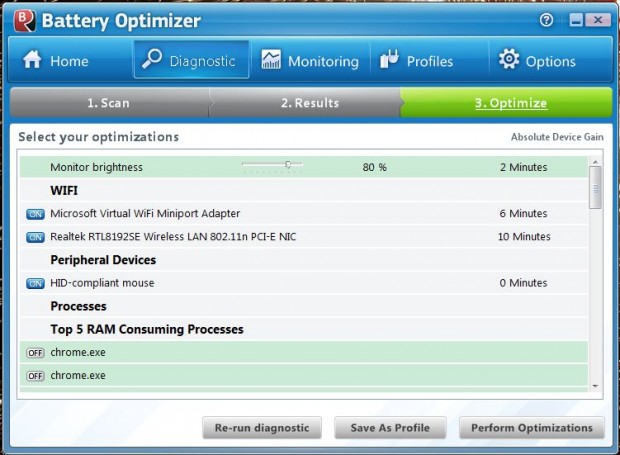620x455 pixels.
Task: Toggle Microsoft Virtual WiFi Miniport Adapter switch
Action: [35, 214]
